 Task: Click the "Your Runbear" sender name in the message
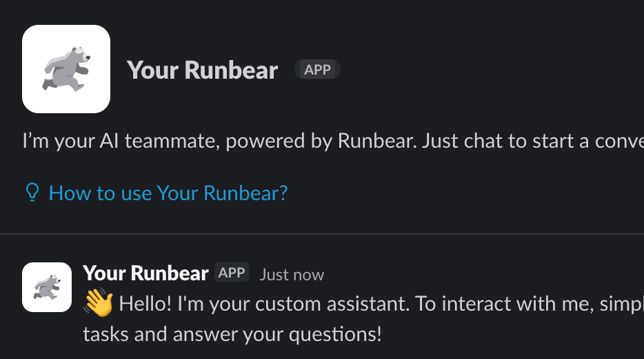coord(145,273)
